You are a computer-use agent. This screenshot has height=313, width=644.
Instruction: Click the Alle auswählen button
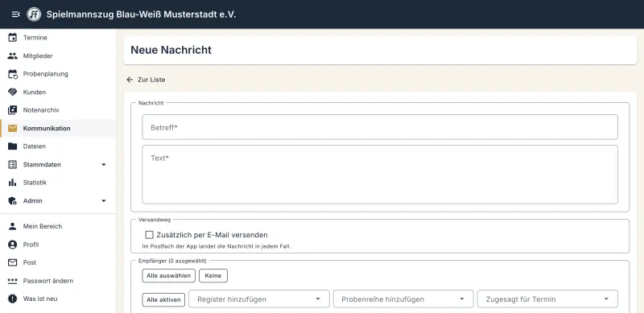169,276
